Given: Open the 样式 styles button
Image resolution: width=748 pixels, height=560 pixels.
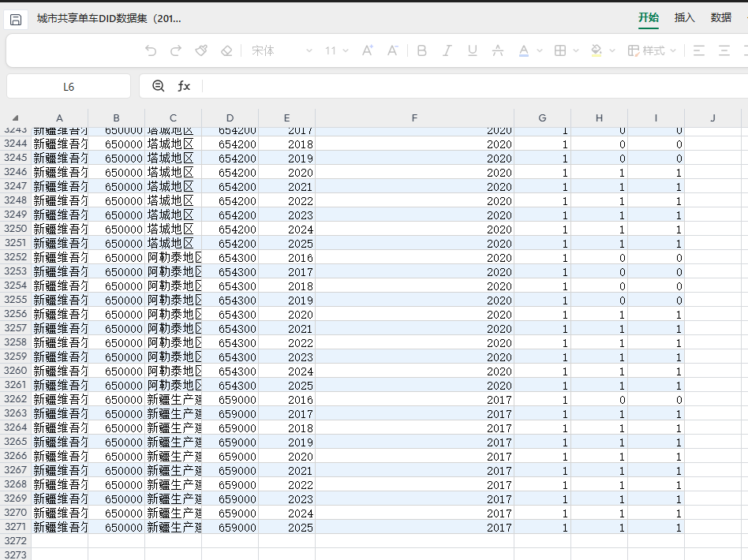Looking at the screenshot, I should click(652, 50).
